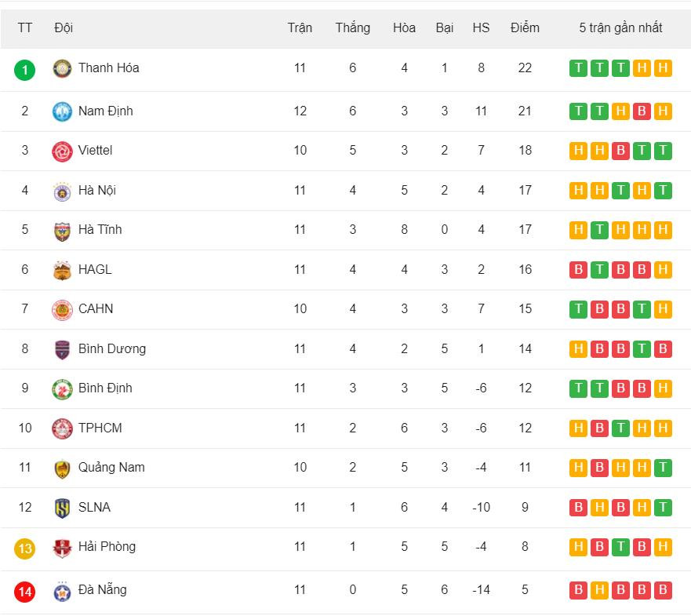Open the Bình Dương team page
The width and height of the screenshot is (691, 616).
pos(111,348)
